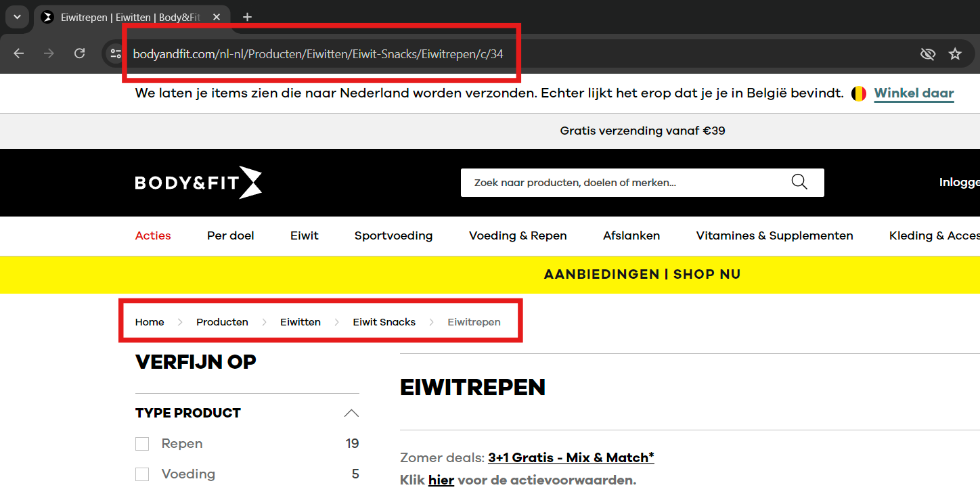Open the Voeding & Repen menu
The height and width of the screenshot is (496, 980).
click(518, 235)
